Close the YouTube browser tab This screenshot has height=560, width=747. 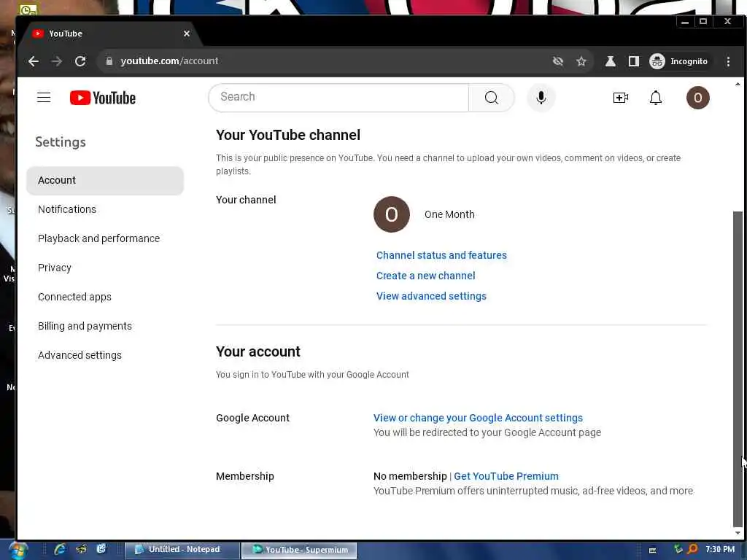click(x=187, y=34)
